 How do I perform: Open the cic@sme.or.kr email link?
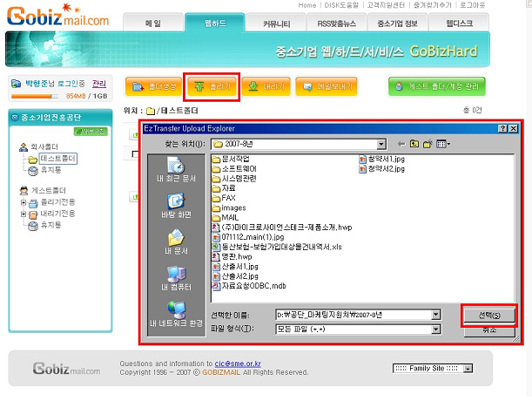[238, 364]
